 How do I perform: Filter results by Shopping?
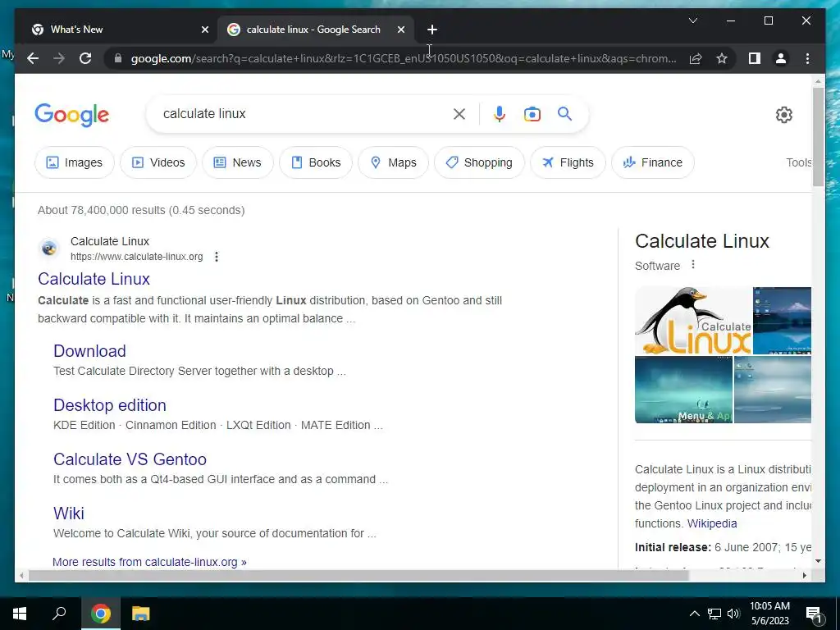pos(479,162)
